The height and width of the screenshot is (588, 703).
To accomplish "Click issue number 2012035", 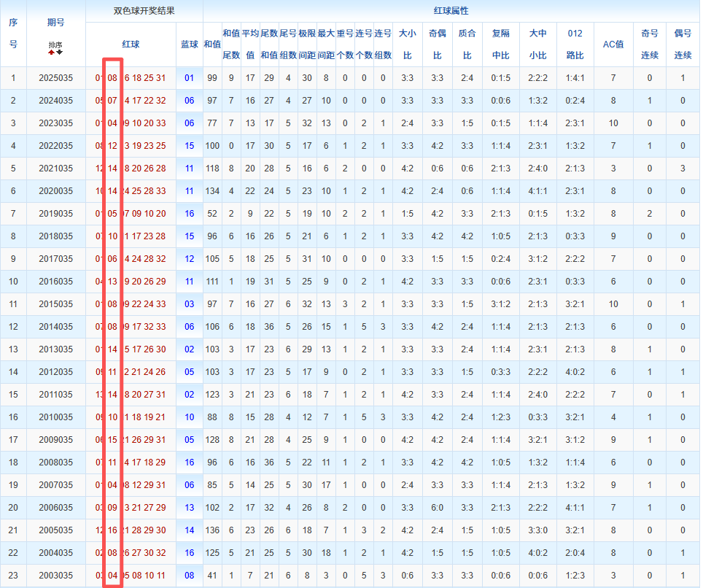I will pyautogui.click(x=55, y=372).
